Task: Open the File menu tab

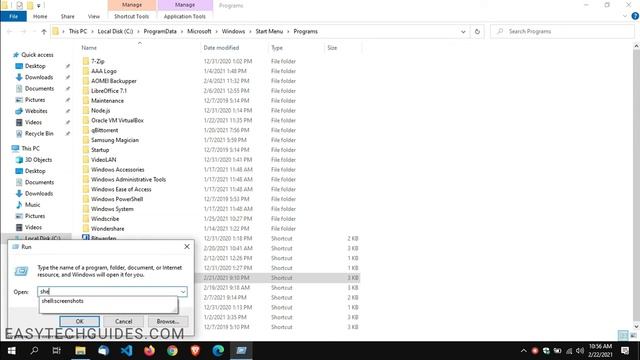Action: click(x=13, y=16)
